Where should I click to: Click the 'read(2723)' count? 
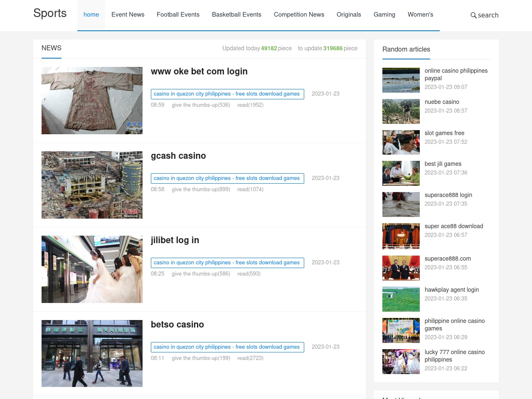(250, 358)
